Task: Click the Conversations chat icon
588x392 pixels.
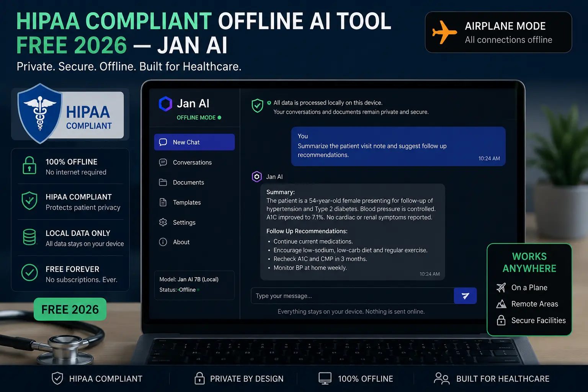Action: point(163,162)
